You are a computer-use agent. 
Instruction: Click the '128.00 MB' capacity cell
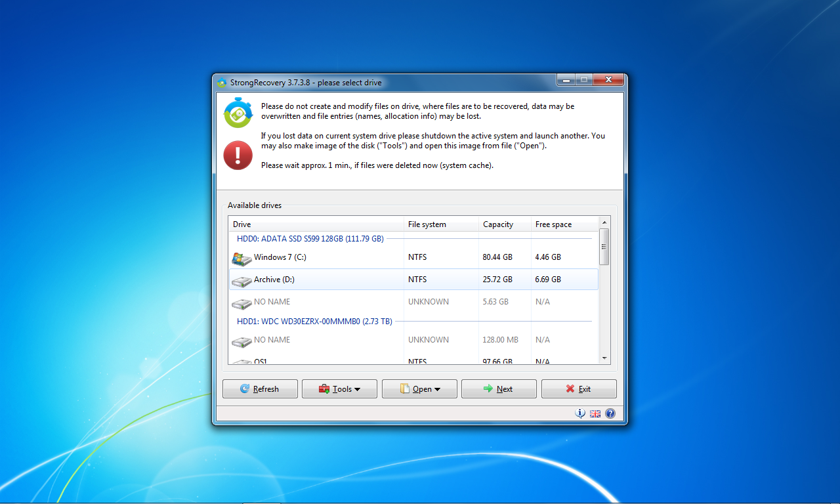[500, 340]
